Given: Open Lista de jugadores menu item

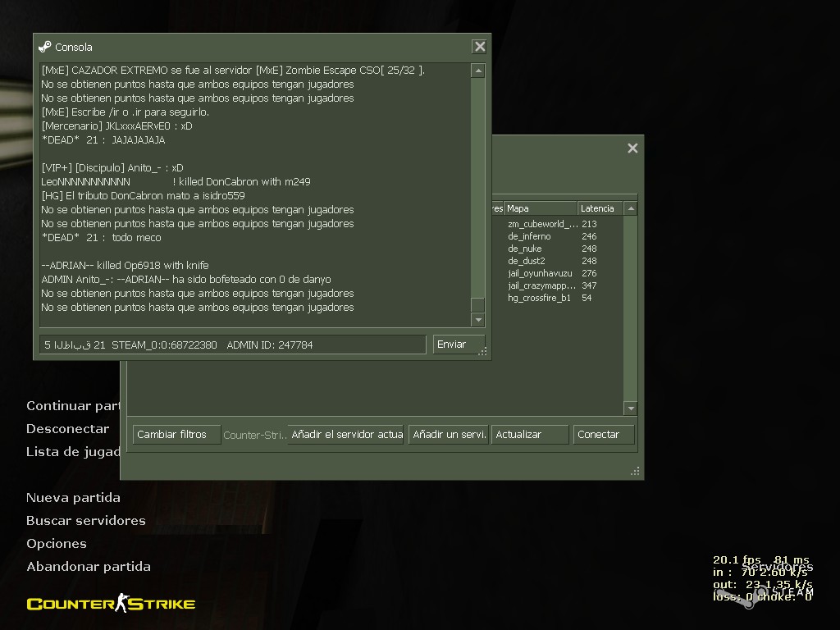Looking at the screenshot, I should pos(73,452).
